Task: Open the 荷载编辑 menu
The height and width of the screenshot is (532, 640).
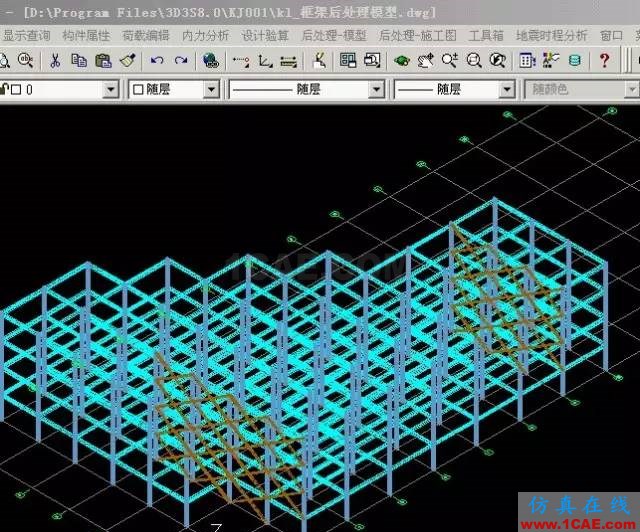Action: (x=146, y=36)
